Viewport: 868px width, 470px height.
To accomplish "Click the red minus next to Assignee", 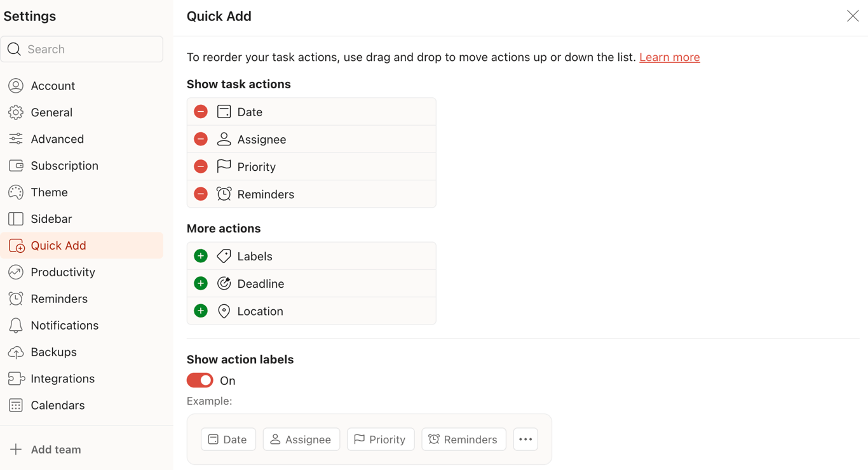I will [201, 139].
